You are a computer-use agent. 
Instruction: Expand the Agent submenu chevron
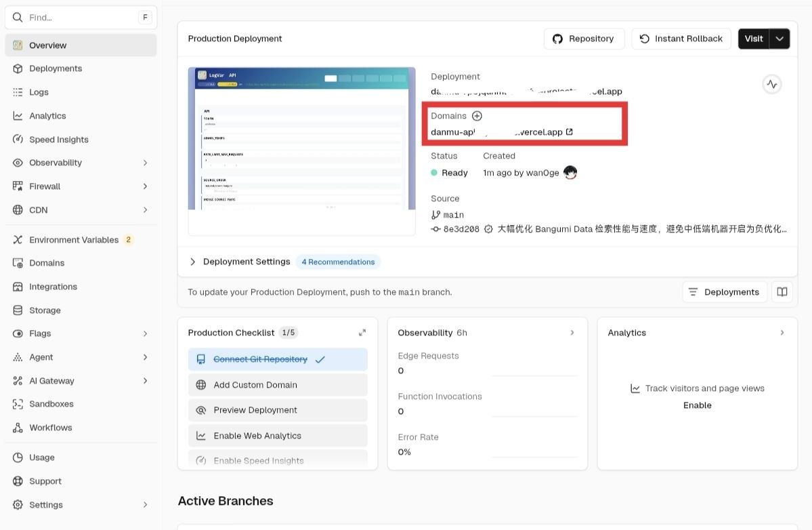pyautogui.click(x=145, y=357)
